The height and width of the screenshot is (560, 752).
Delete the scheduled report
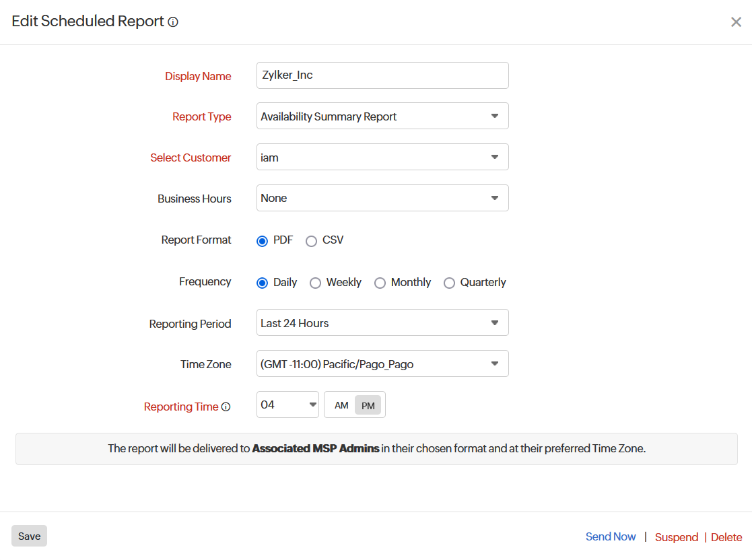pyautogui.click(x=726, y=537)
